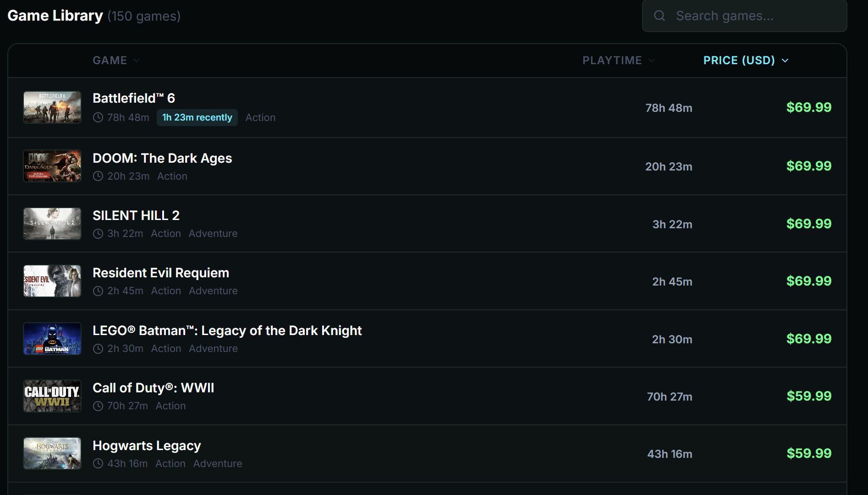Open the Battlefield 6 cover thumbnail
This screenshot has width=868, height=495.
[52, 107]
